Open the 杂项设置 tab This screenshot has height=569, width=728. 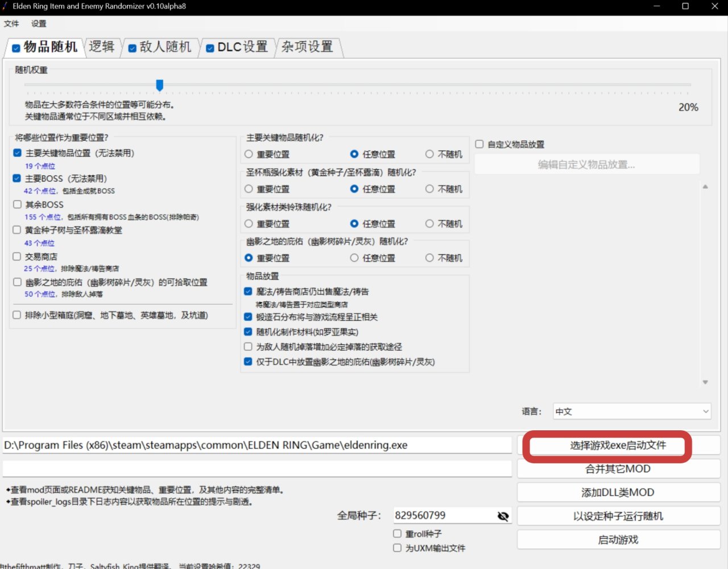pos(308,47)
